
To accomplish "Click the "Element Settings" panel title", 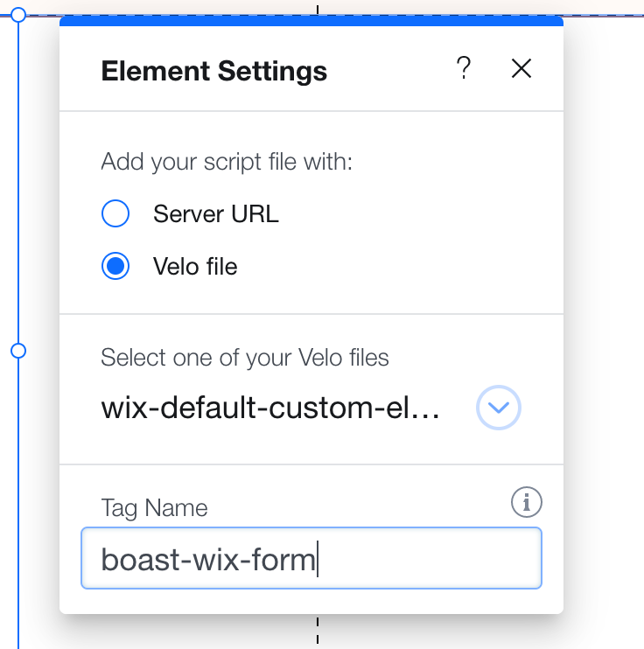I will [x=214, y=71].
